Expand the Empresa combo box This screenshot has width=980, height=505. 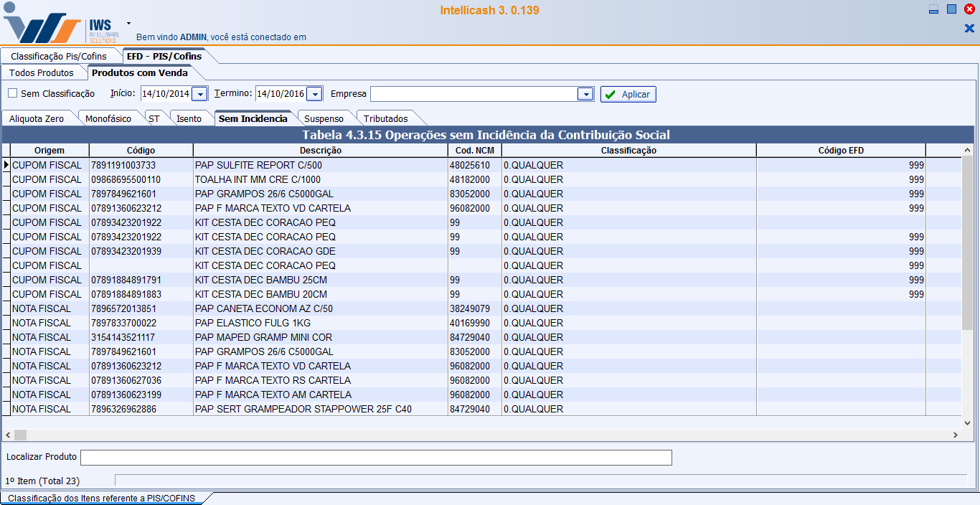point(586,94)
